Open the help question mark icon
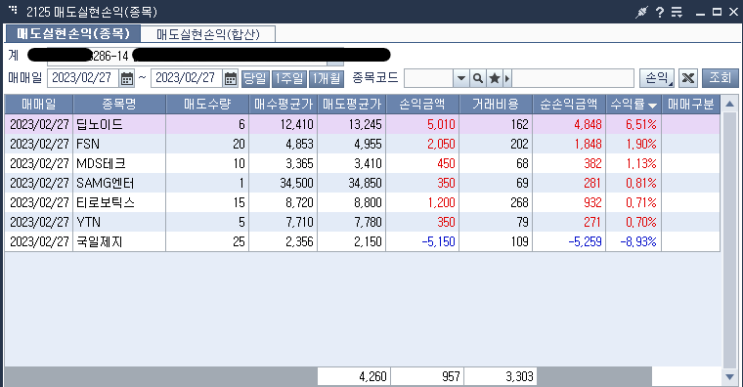 pos(660,12)
